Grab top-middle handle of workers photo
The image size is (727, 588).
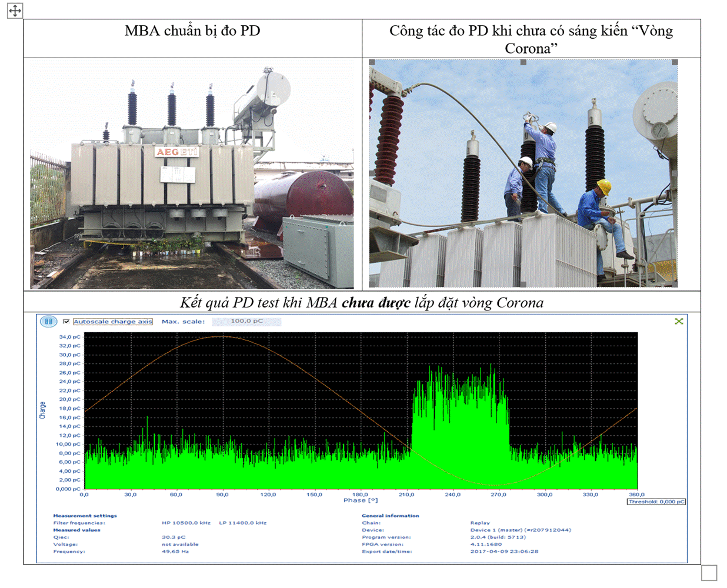tap(523, 62)
